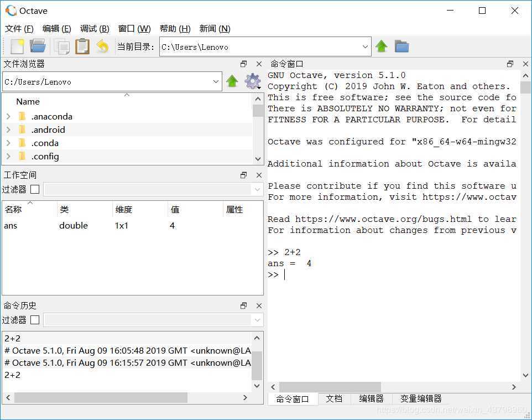532x420 pixels.
Task: Close the command window panel
Action: tap(525, 64)
